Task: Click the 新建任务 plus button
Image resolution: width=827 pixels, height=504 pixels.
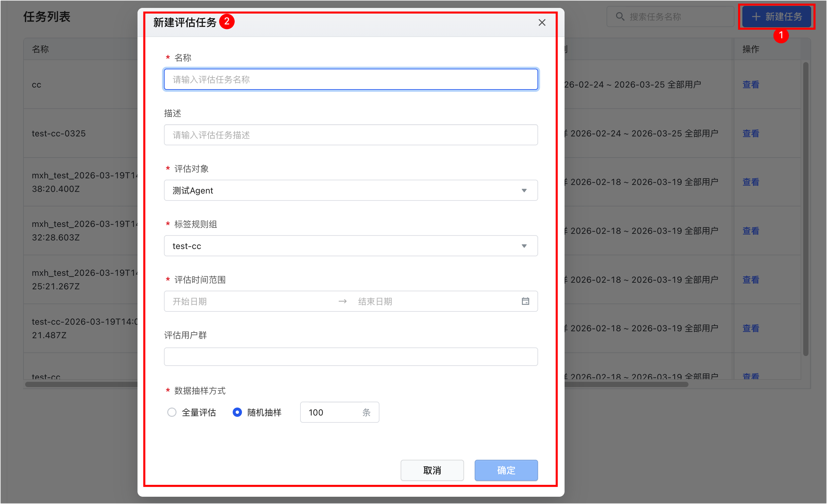Action: pos(776,17)
